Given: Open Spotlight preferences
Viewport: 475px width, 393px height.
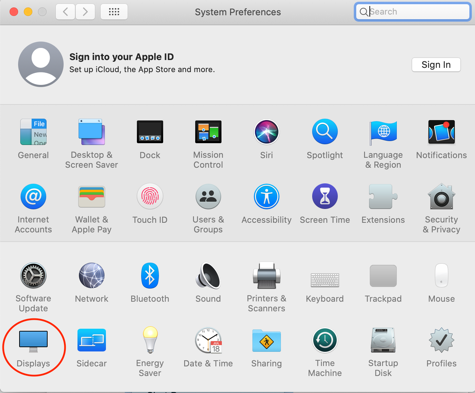Looking at the screenshot, I should 325,132.
